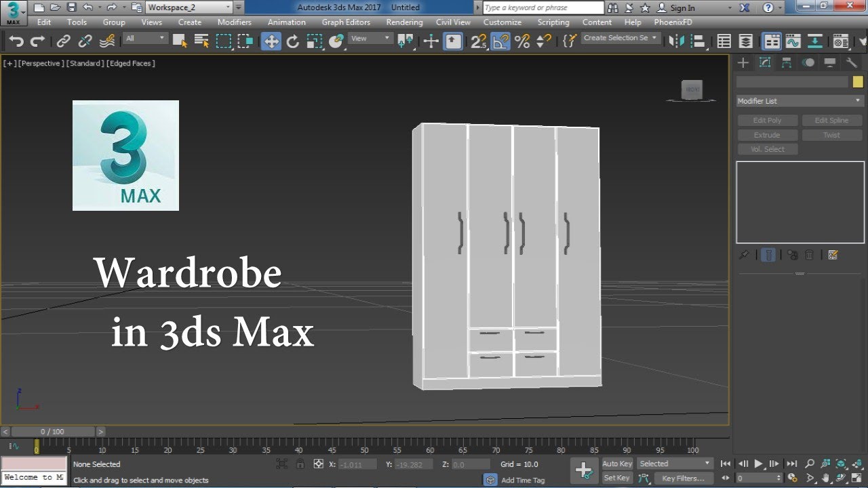Play the animation
Viewport: 868px width, 488px height.
click(758, 464)
